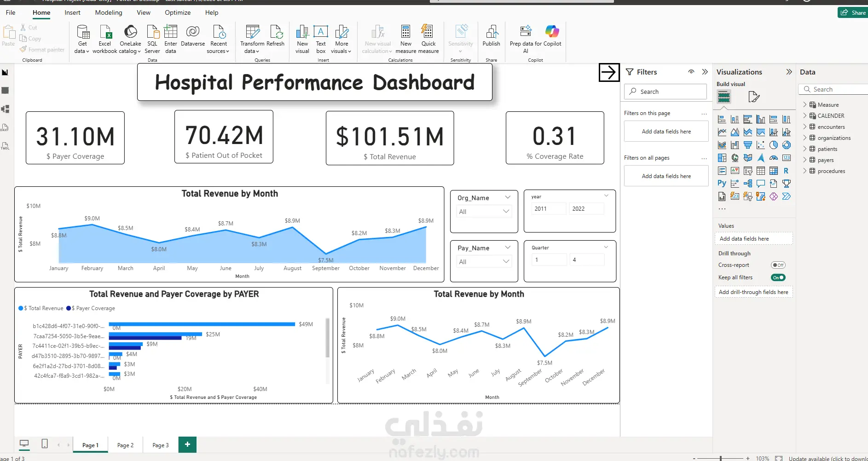Image resolution: width=868 pixels, height=461 pixels.
Task: Choose the donut chart visual
Action: tap(787, 145)
